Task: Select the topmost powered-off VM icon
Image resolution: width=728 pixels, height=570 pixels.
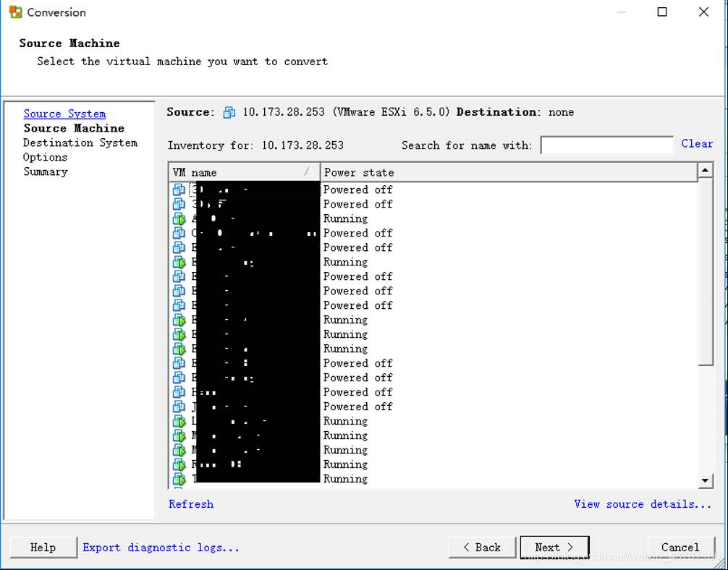Action: tap(179, 190)
